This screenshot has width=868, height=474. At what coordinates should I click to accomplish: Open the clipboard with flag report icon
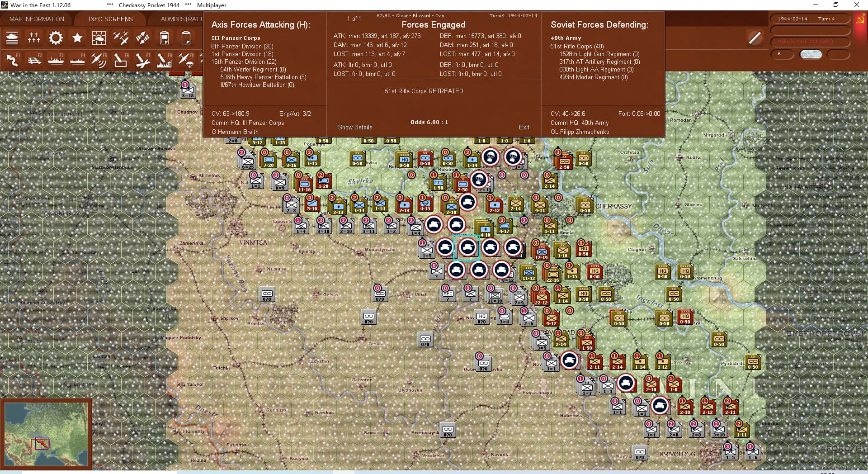tap(164, 38)
